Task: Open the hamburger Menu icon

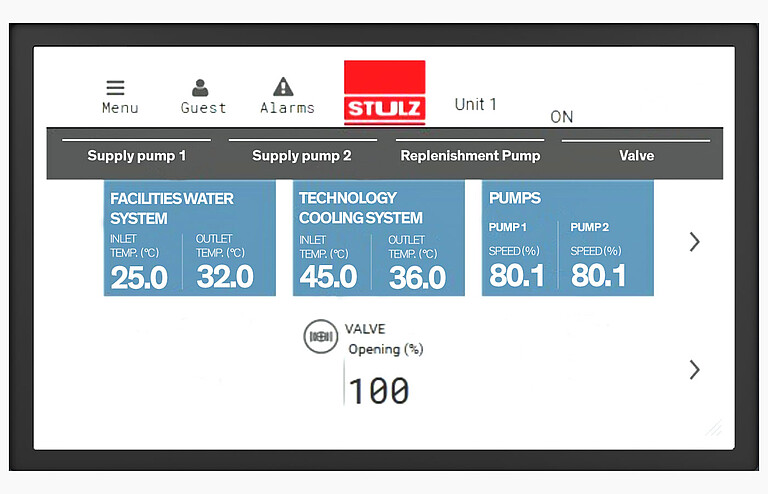Action: point(115,88)
